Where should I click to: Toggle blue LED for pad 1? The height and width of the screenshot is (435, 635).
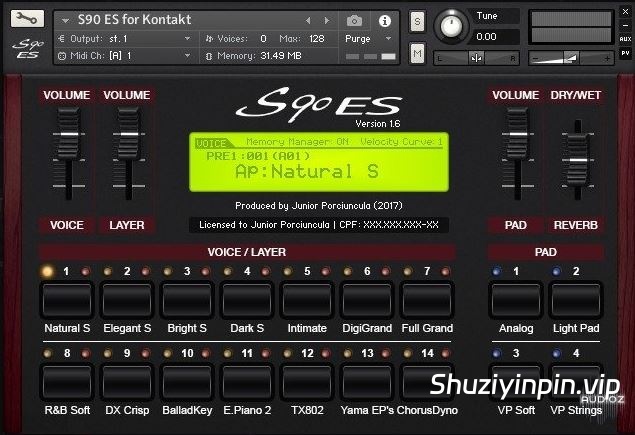[496, 271]
